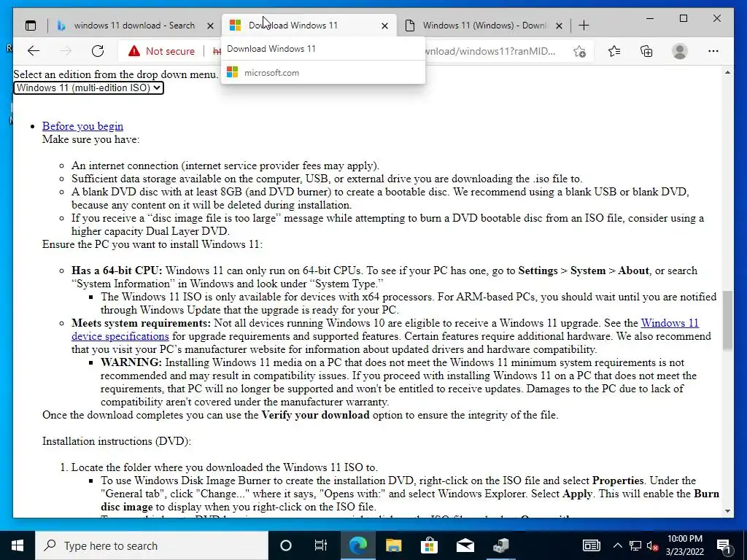Open Cortana circle icon on taskbar

(x=285, y=545)
